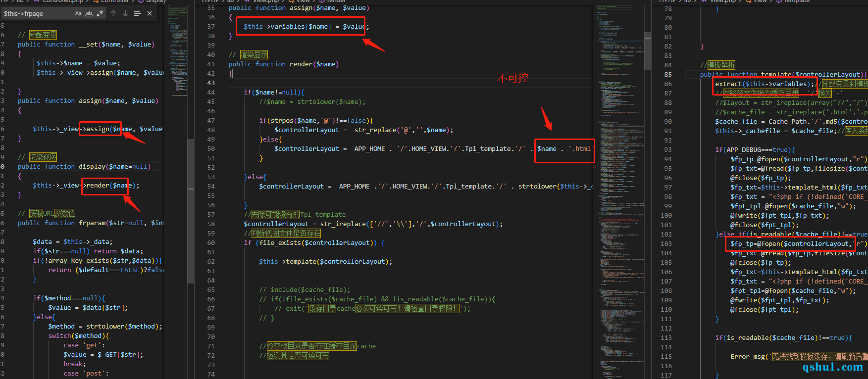868x379 pixels.
Task: Click line 93 'if(APP_DEBUG===true){'
Action: click(755, 149)
